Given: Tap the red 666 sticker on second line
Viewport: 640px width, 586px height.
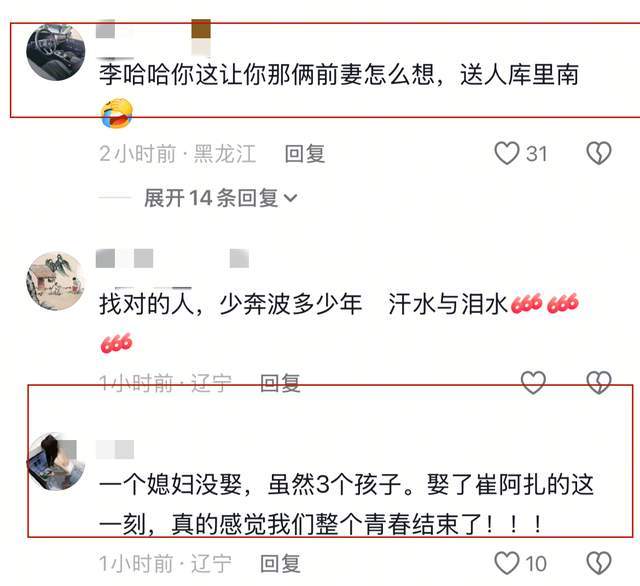Looking at the screenshot, I should [x=117, y=342].
